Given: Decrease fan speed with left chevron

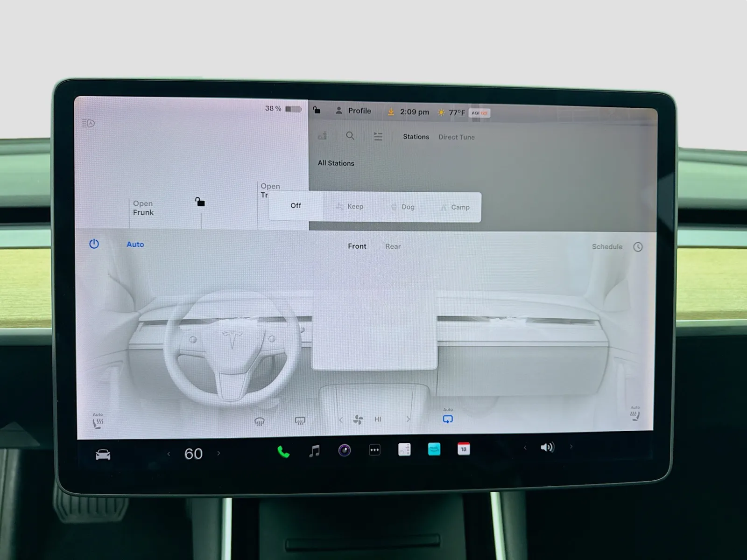Looking at the screenshot, I should (x=340, y=420).
